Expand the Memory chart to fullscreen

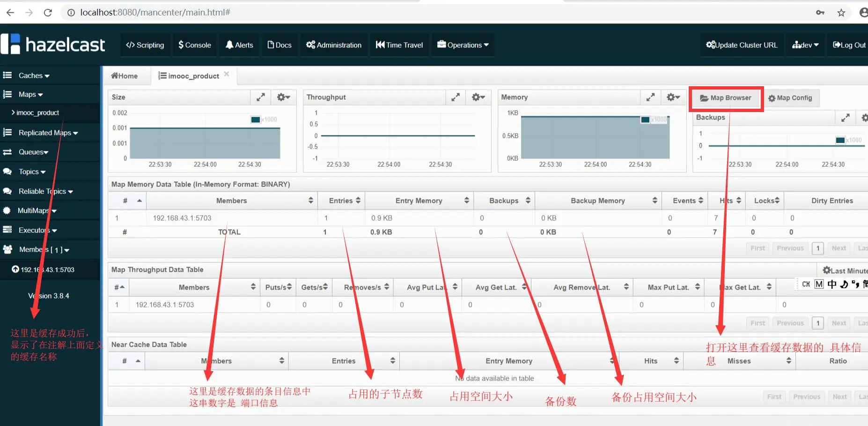pos(650,97)
